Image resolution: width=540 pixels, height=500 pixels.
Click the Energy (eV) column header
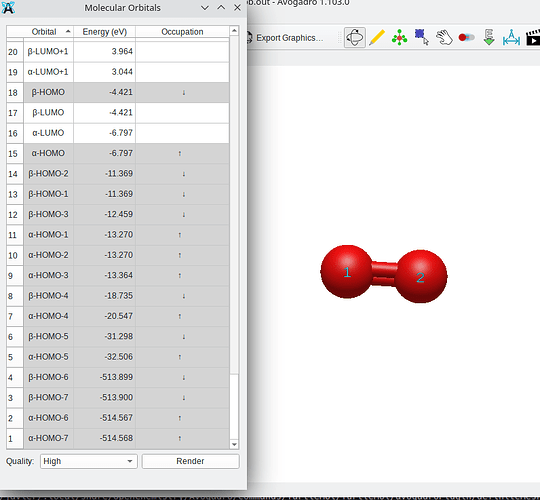[105, 32]
